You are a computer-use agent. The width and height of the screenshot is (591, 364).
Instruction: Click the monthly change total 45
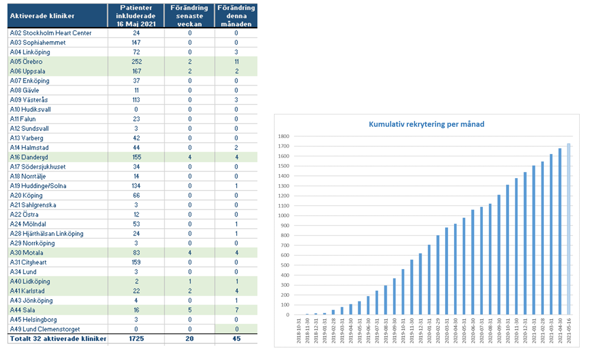[x=236, y=339]
